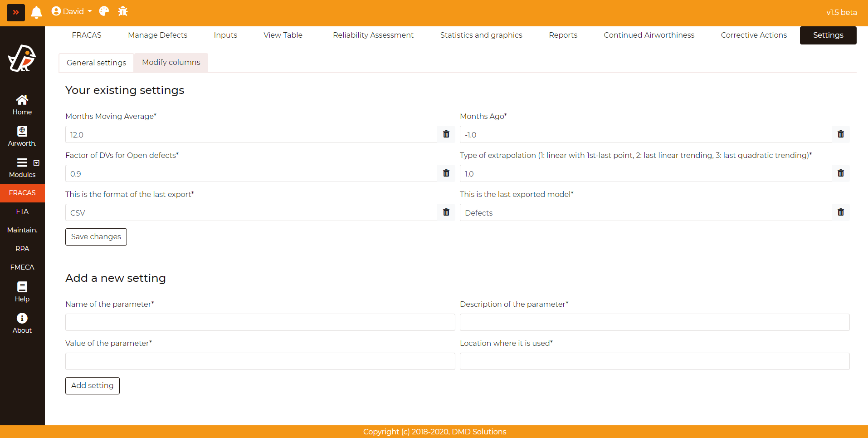This screenshot has width=868, height=438.
Task: Open the David user dropdown
Action: coord(72,11)
